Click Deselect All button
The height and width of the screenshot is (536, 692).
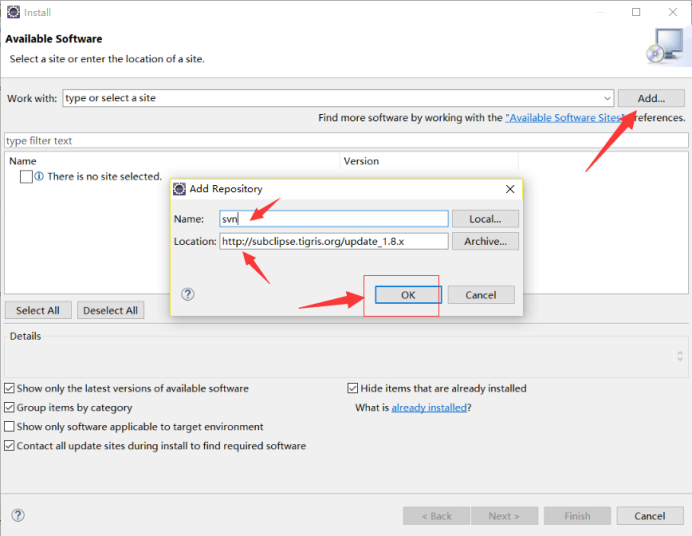[110, 310]
